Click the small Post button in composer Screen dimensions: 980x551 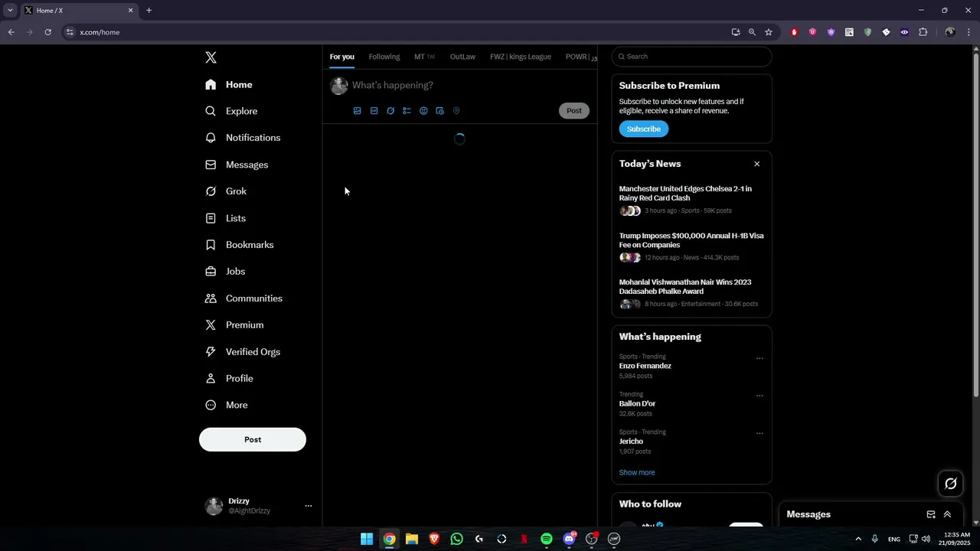coord(574,111)
